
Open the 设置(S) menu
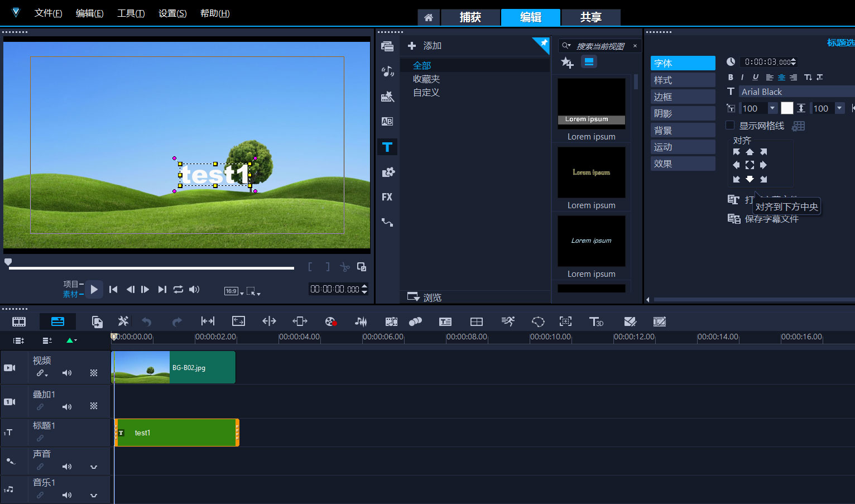click(x=172, y=13)
